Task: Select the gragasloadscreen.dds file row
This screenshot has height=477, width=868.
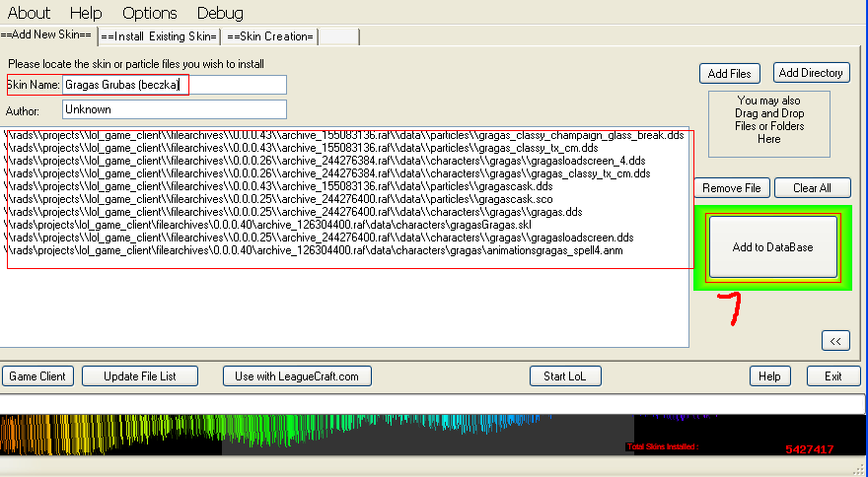Action: point(319,238)
